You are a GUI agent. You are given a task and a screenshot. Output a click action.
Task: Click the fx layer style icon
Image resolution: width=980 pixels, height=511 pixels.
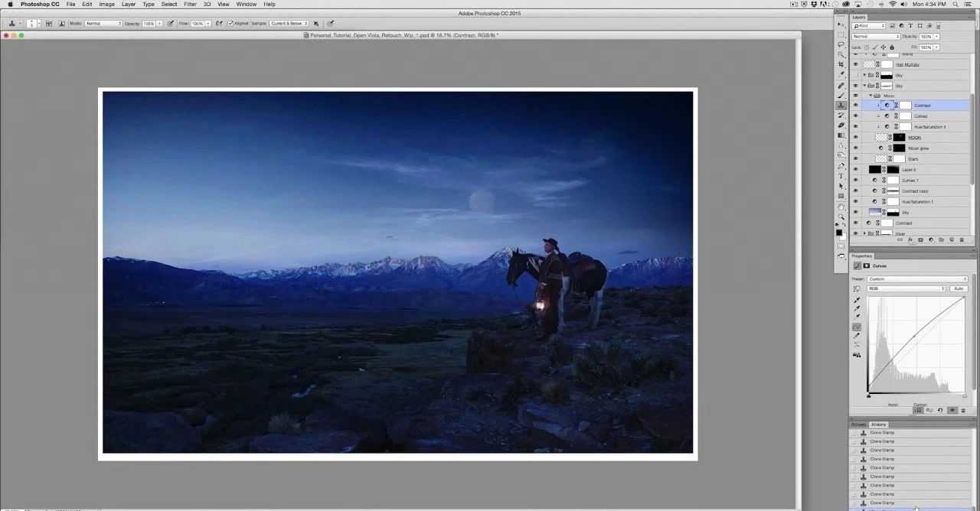910,239
